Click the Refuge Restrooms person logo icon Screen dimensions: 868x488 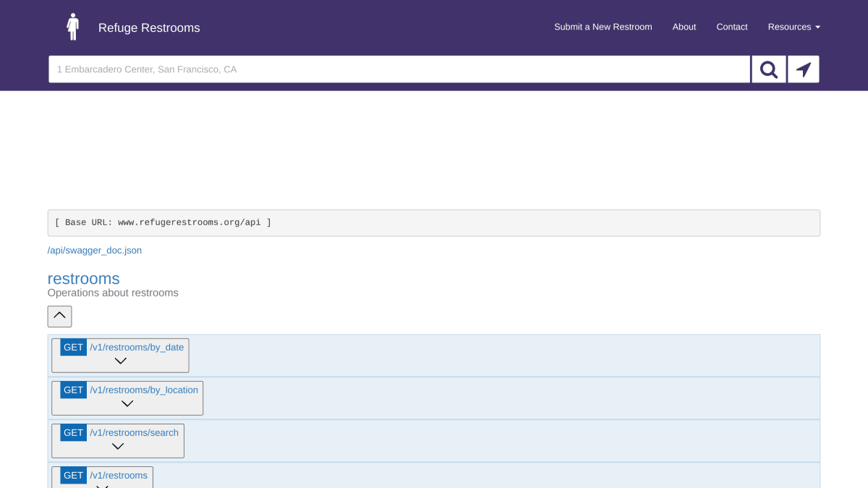(72, 27)
